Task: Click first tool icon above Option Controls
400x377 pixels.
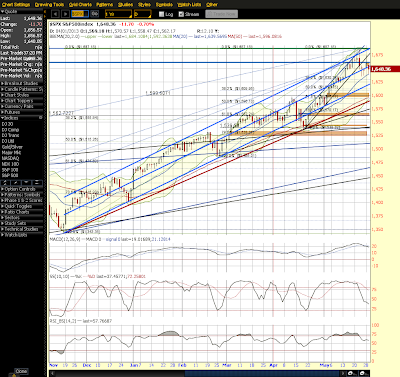Action: pos(5,183)
